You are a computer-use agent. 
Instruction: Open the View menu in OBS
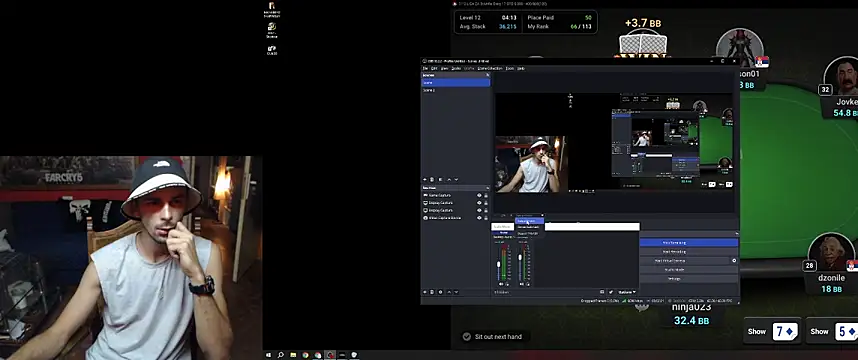point(444,68)
